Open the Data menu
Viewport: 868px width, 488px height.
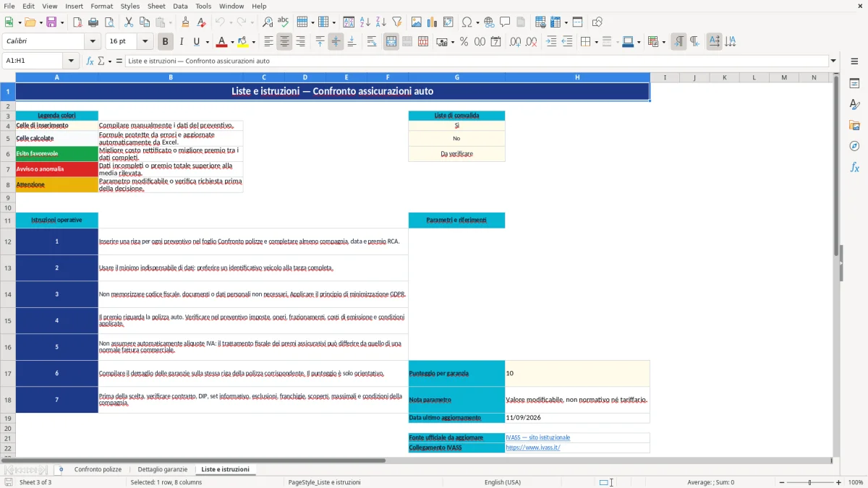click(x=180, y=6)
